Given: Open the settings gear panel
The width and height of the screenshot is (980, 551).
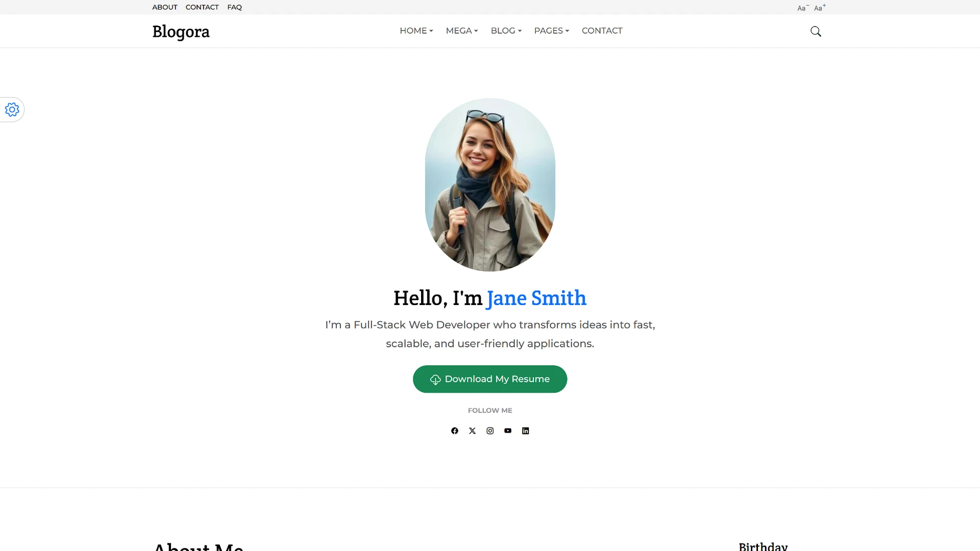Looking at the screenshot, I should point(12,110).
